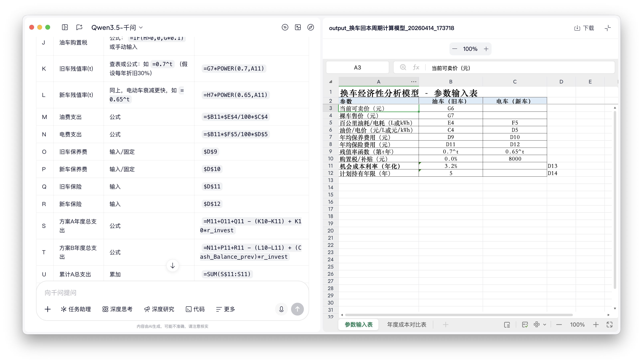Image resolution: width=643 pixels, height=364 pixels.
Task: Collapse chat into mini window icon
Action: (298, 27)
